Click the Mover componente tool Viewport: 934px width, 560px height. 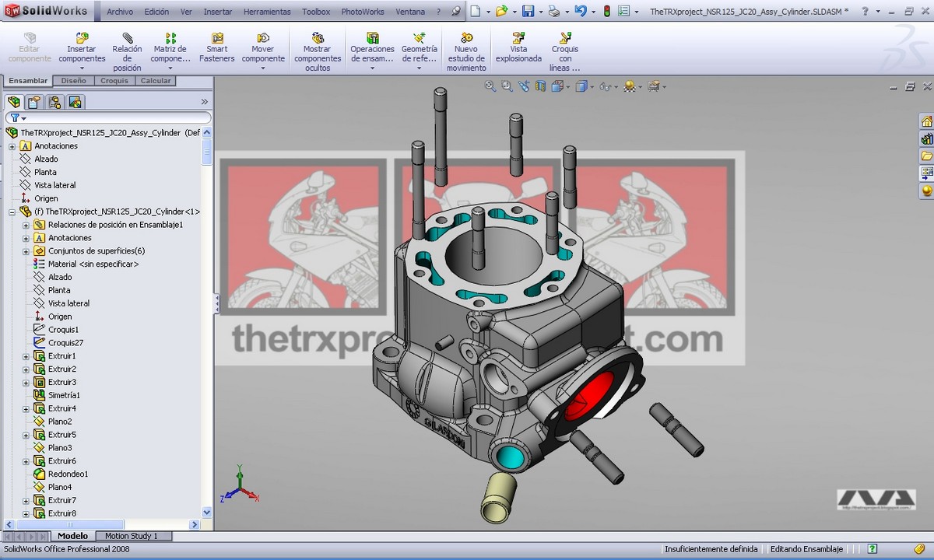263,47
